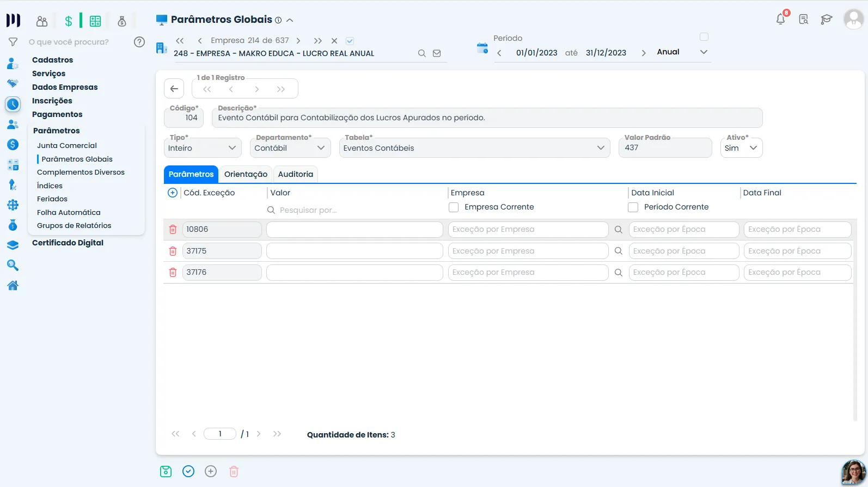Toggle the checkbox above the Anual dropdown

pyautogui.click(x=704, y=37)
